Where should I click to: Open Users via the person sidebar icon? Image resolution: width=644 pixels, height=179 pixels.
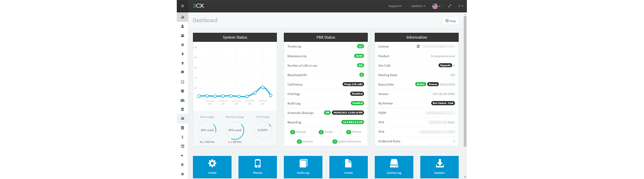pyautogui.click(x=182, y=26)
